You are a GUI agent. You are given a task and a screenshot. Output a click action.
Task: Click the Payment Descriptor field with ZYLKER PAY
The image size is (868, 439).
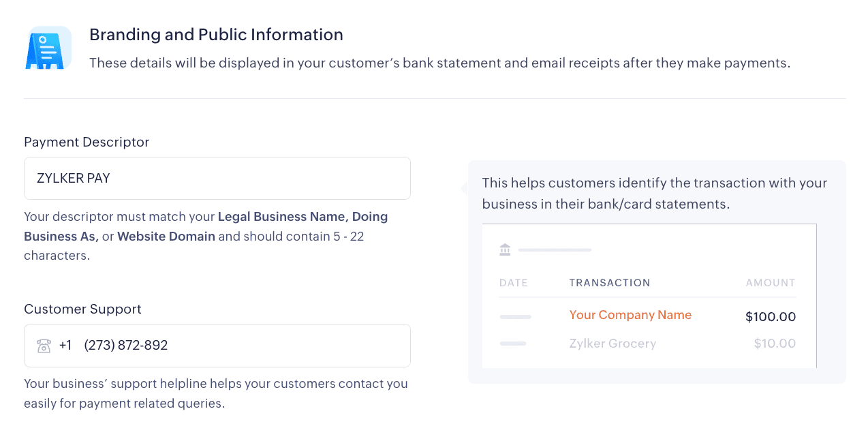(x=217, y=179)
